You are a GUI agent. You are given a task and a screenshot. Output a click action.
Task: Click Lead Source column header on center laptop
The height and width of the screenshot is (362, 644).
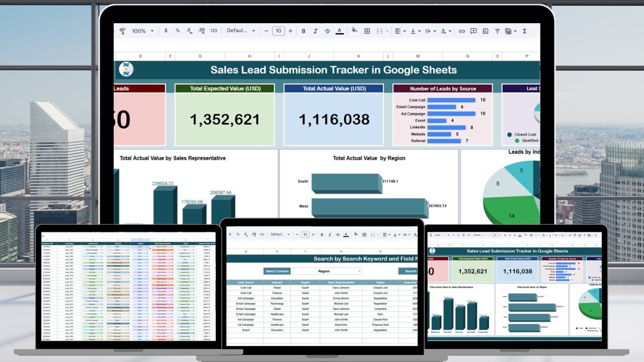246,283
